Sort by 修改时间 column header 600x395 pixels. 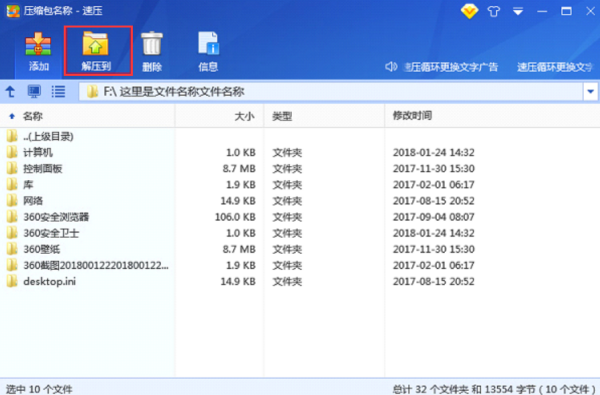412,116
